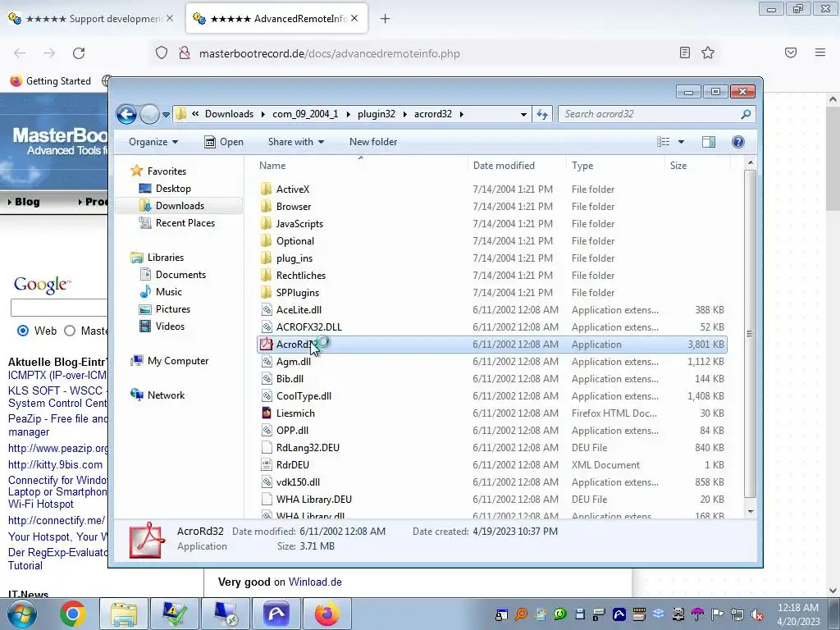The height and width of the screenshot is (630, 840).
Task: Select the JavaScripts folder
Action: click(x=299, y=223)
